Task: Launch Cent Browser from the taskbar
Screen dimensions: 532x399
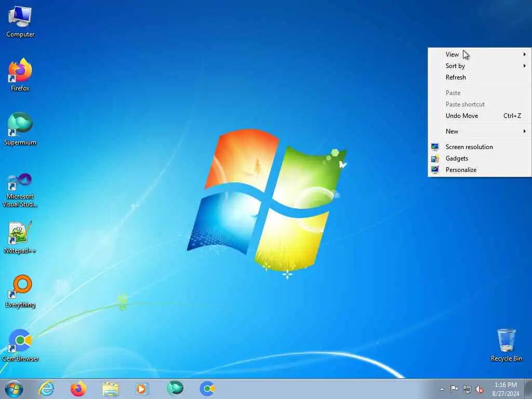Action: [207, 389]
